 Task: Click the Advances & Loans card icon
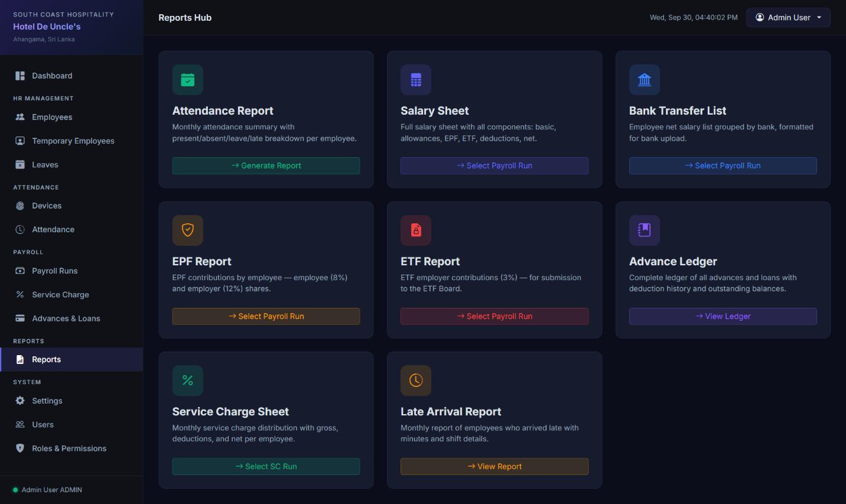pos(20,318)
